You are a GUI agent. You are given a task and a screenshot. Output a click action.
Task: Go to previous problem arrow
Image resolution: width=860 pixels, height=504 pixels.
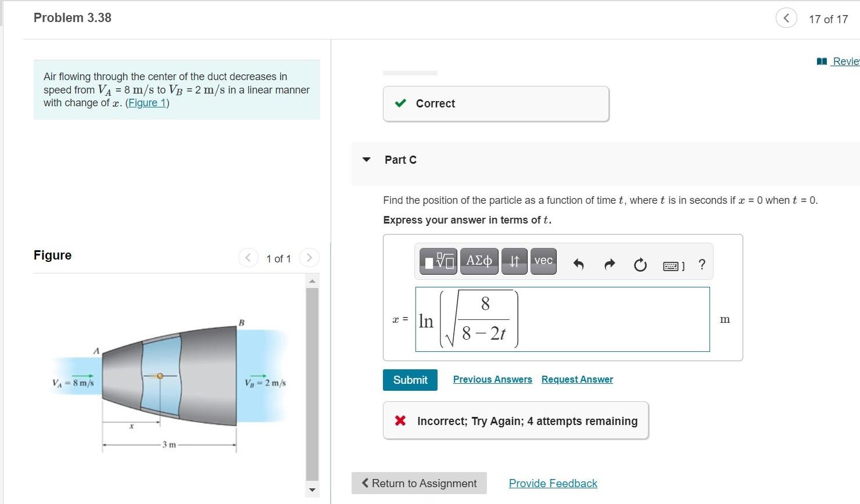pos(786,19)
